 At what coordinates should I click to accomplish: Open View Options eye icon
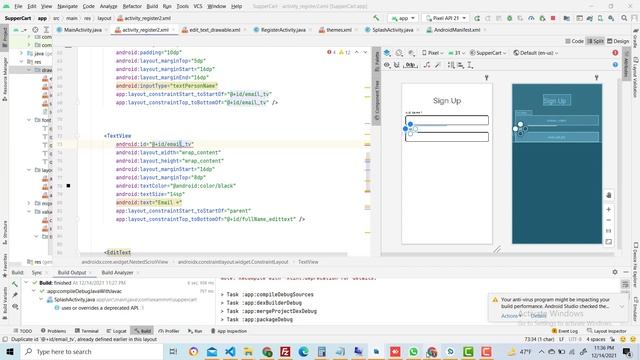pyautogui.click(x=387, y=65)
